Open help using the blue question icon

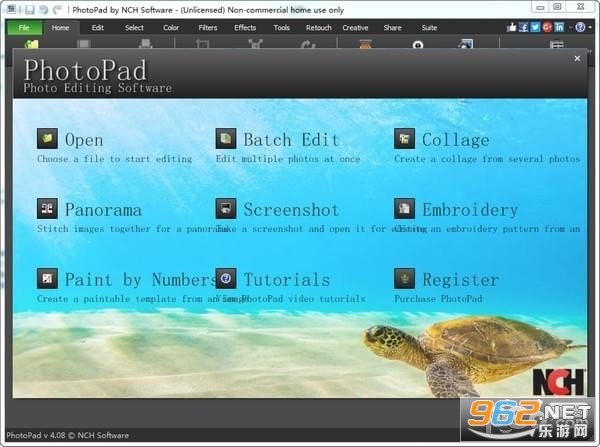(x=580, y=27)
